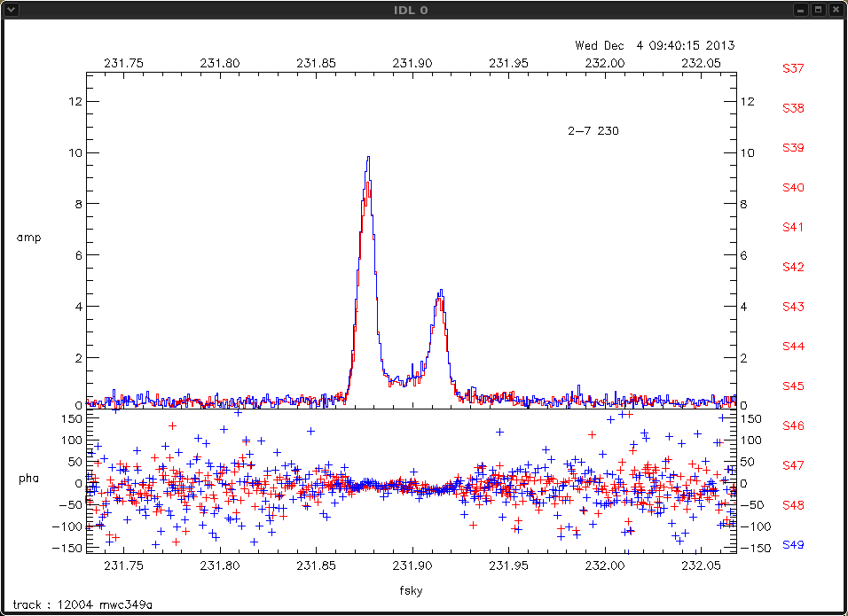
Task: Maximize the IDL 0 window
Action: tap(818, 10)
